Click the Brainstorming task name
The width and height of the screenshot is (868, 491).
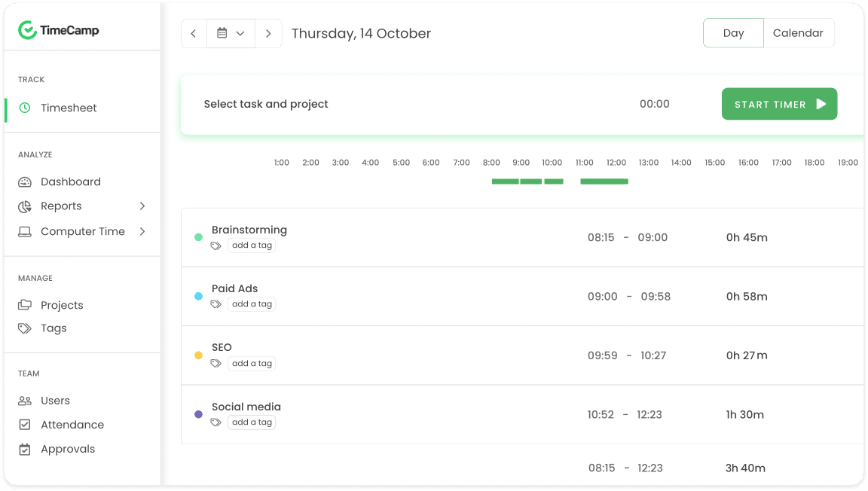249,230
